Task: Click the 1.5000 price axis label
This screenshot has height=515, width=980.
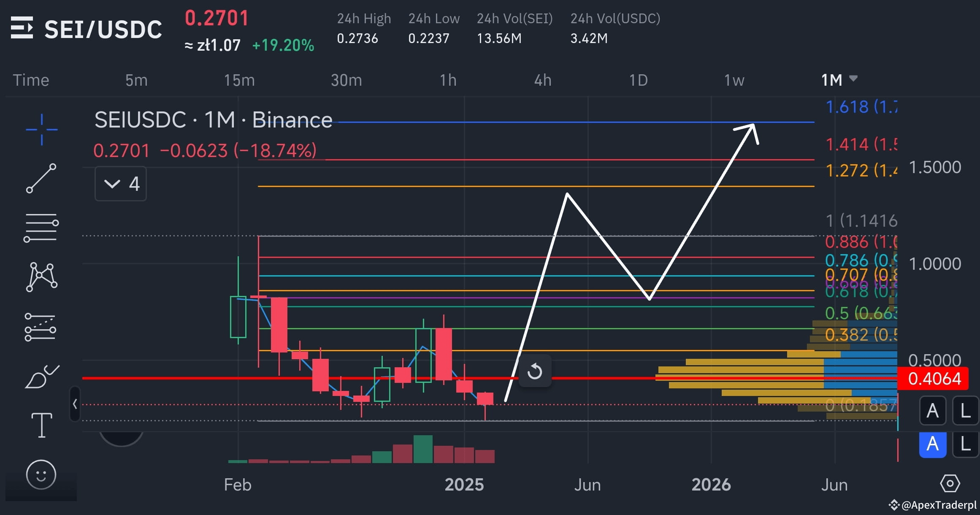Action: click(935, 168)
